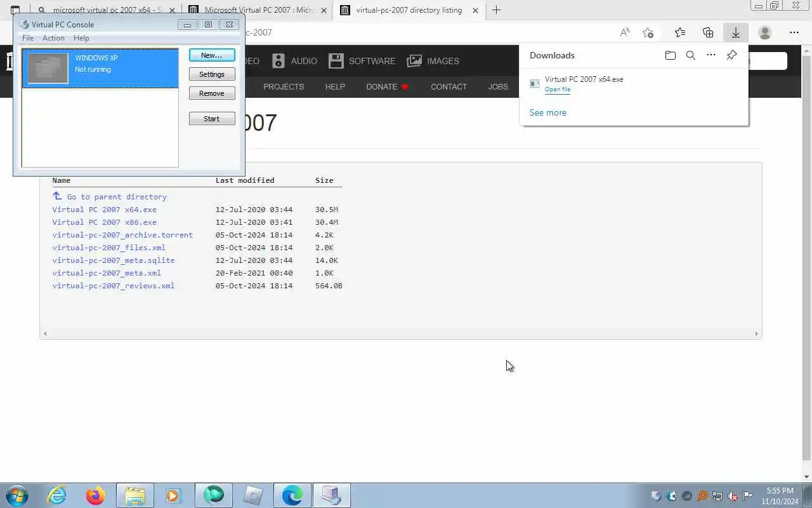Open the PROJECTS nav link

pyautogui.click(x=284, y=86)
